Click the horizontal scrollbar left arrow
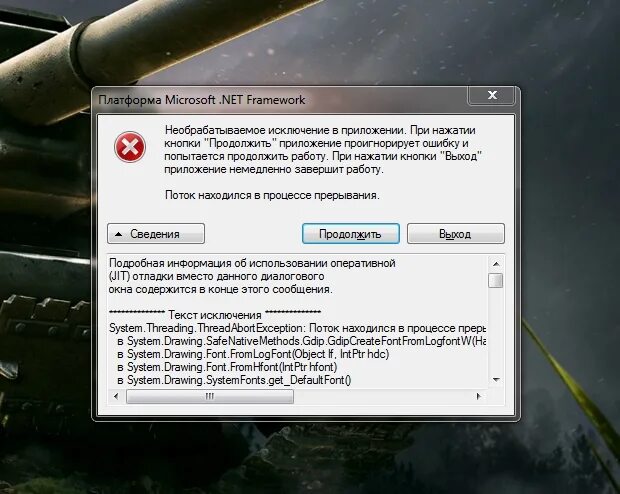Screen dimensions: 620x494 [x=116, y=396]
